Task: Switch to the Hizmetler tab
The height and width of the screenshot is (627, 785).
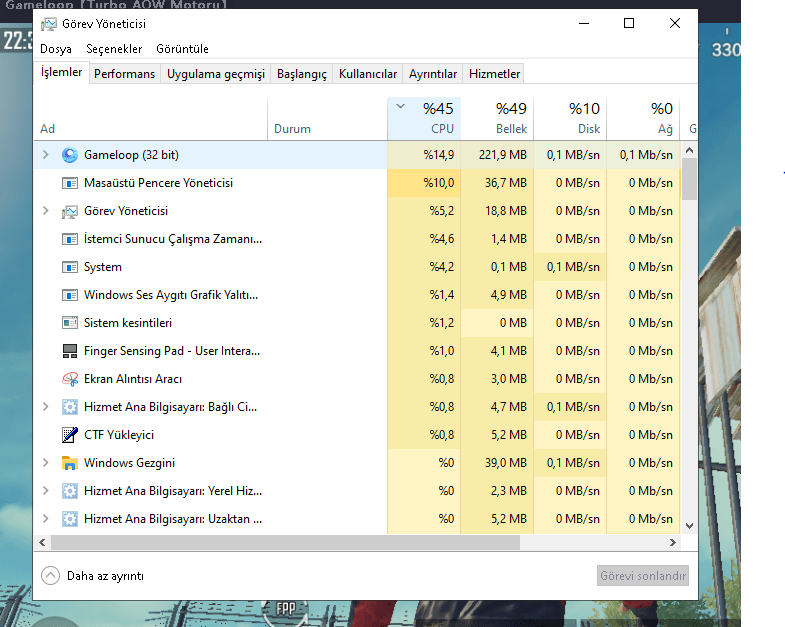Action: coord(495,74)
